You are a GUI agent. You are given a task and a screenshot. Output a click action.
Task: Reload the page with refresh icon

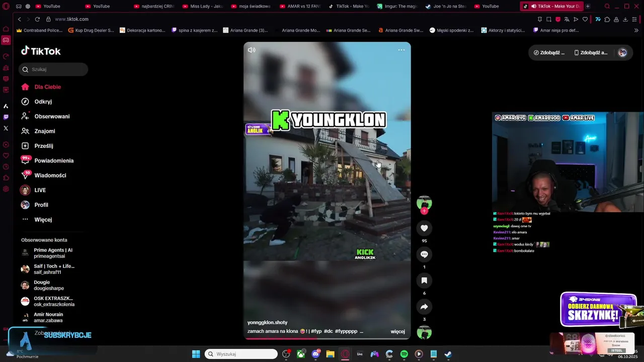(x=37, y=19)
